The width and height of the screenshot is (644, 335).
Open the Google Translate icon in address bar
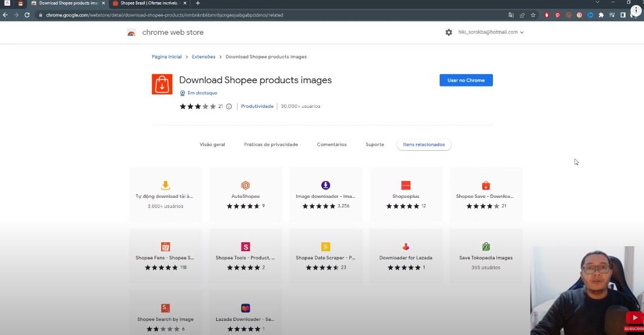point(511,16)
